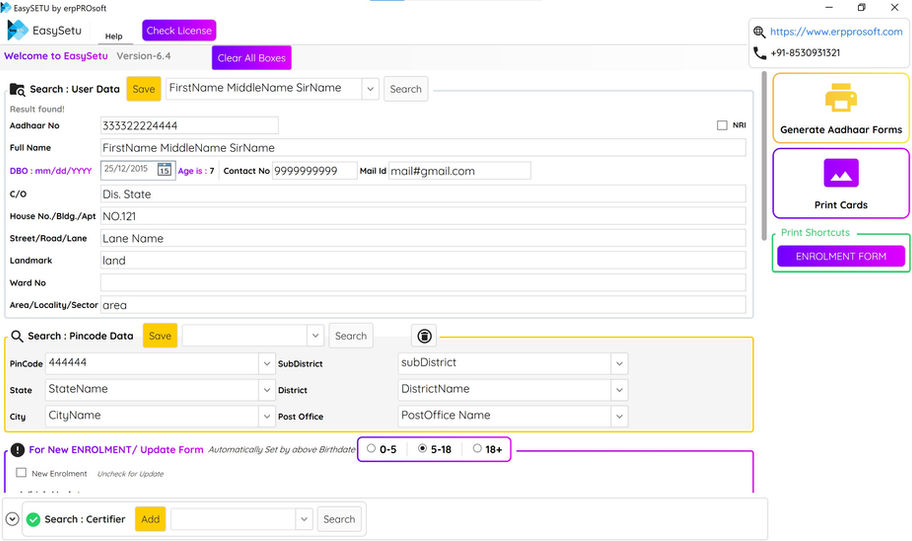Click the exclamation icon beside Enrolment Form

[17, 450]
